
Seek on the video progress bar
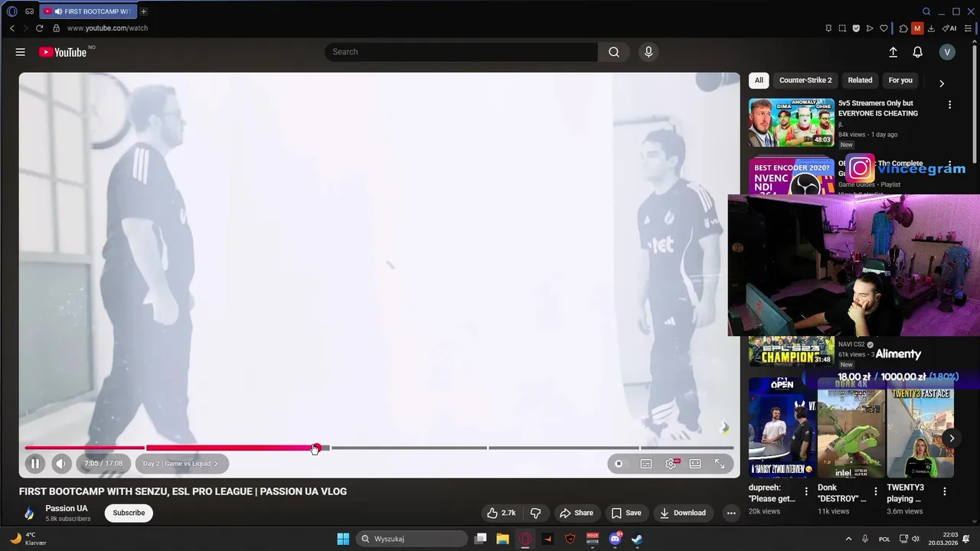coord(379,448)
